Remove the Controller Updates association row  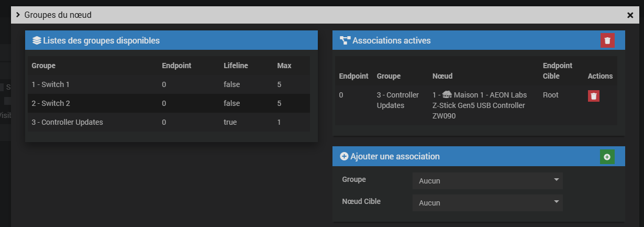tap(594, 95)
